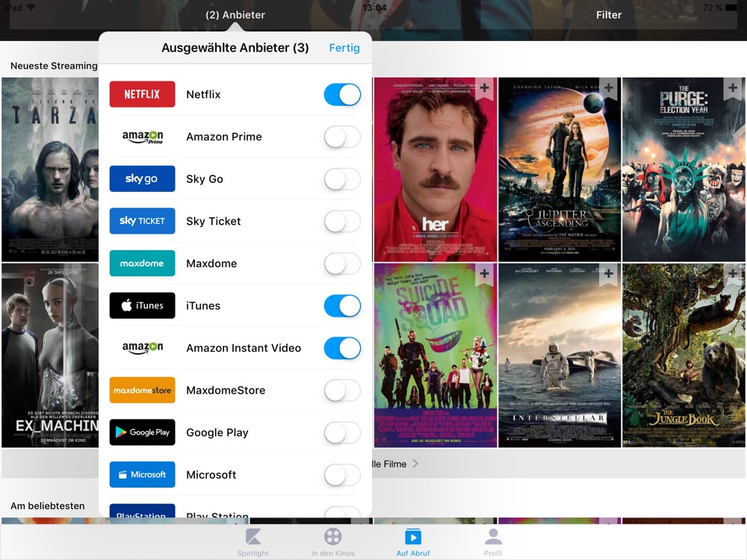Screen dimensions: 747x560
Task: Open the In den Kinos tab
Action: coord(333,543)
